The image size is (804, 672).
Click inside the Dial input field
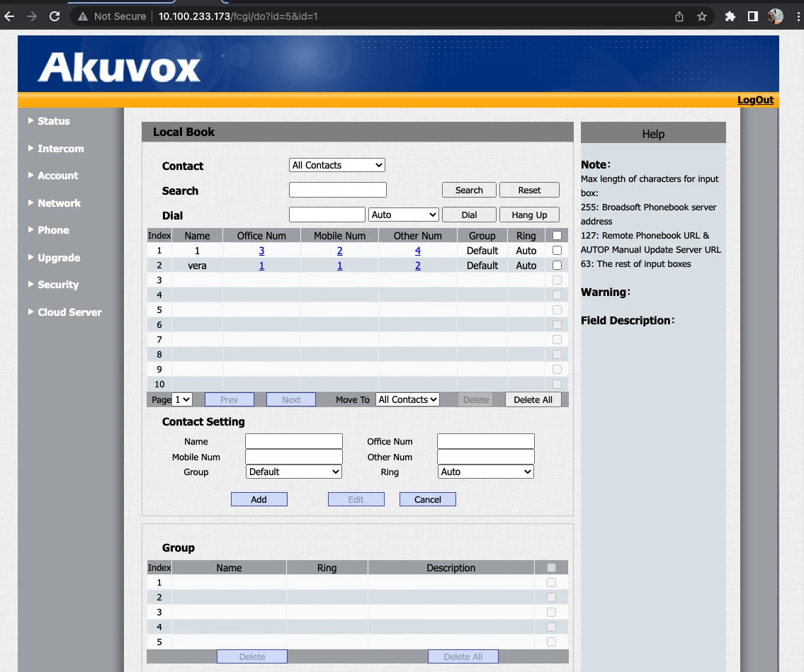[327, 214]
